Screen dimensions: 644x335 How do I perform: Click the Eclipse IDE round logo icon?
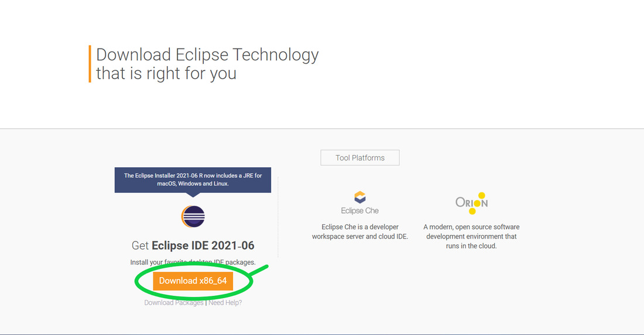point(193,216)
